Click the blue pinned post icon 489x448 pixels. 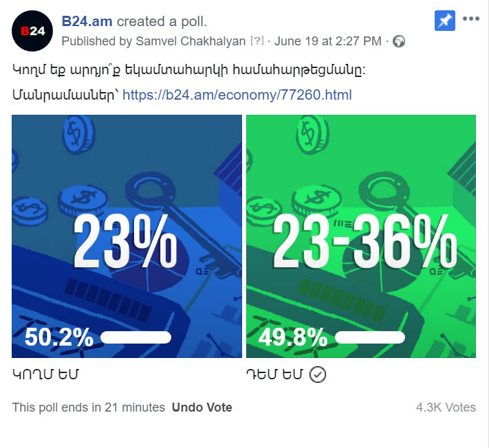click(445, 21)
